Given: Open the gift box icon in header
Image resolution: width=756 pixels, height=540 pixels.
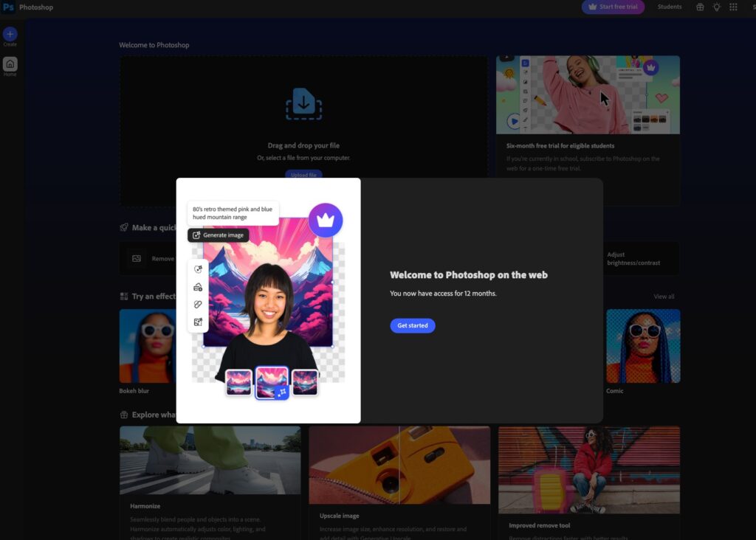Looking at the screenshot, I should coord(700,7).
